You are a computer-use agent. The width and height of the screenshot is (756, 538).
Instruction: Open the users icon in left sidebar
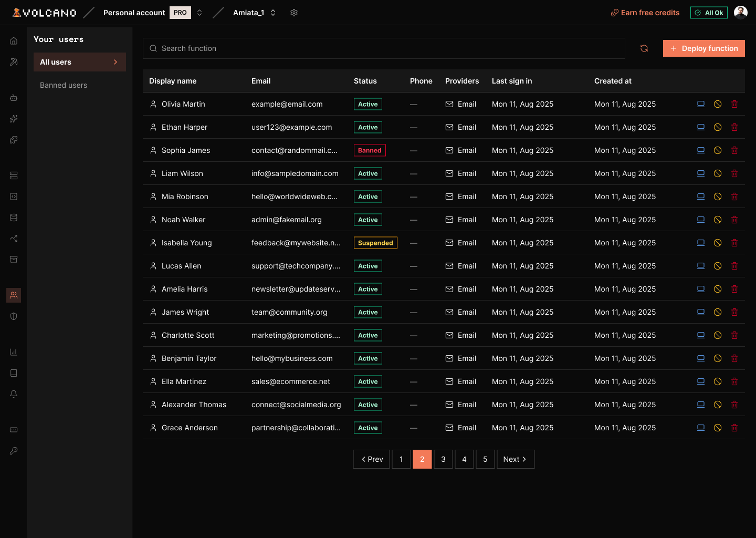coord(14,295)
